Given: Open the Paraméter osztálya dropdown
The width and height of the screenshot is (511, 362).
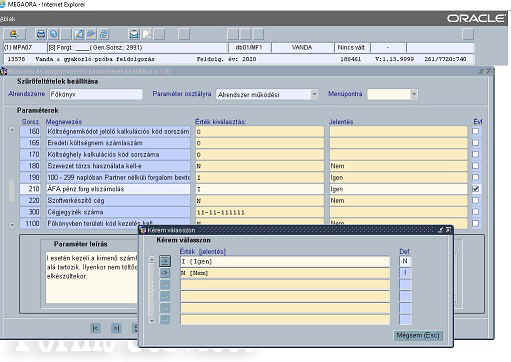Looking at the screenshot, I should pos(314,94).
